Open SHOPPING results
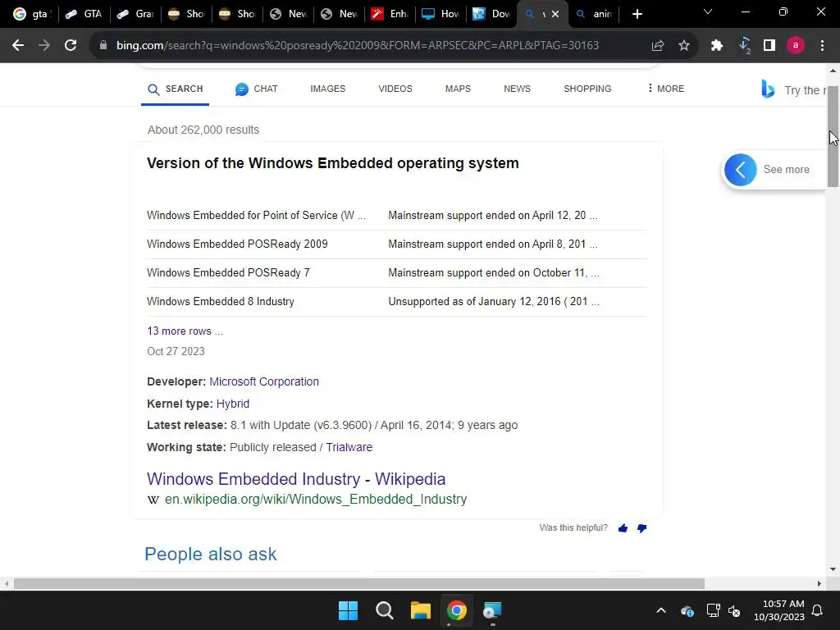Viewport: 840px width, 630px height. coord(587,89)
